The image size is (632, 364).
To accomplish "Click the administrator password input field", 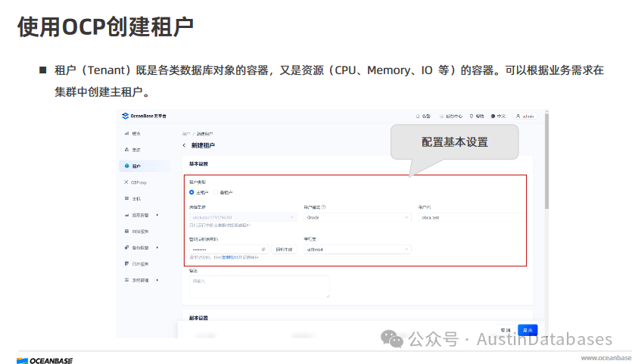I will click(x=229, y=250).
